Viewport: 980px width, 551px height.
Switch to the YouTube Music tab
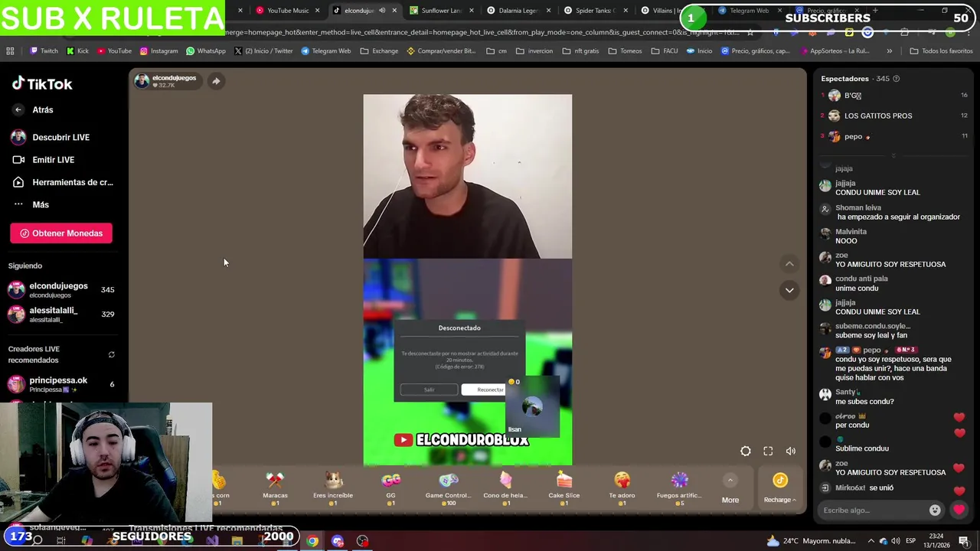283,11
